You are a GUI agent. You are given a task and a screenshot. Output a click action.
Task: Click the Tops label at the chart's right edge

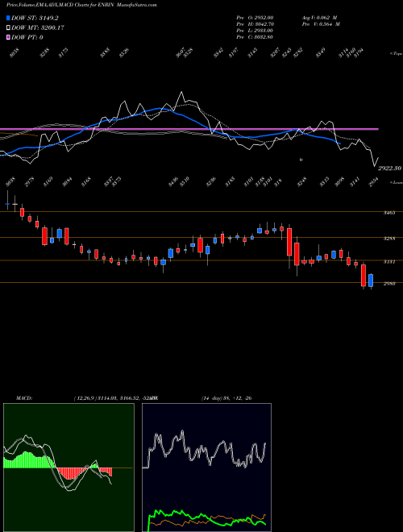(x=396, y=54)
